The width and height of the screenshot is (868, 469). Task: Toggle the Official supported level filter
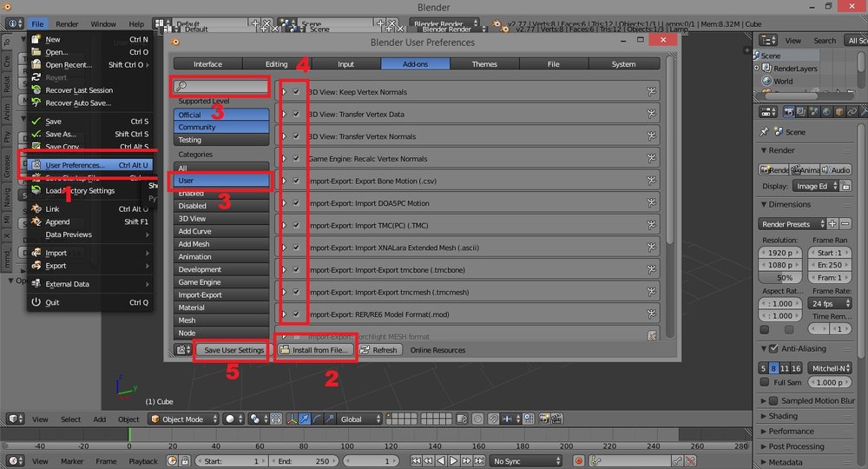click(x=221, y=115)
